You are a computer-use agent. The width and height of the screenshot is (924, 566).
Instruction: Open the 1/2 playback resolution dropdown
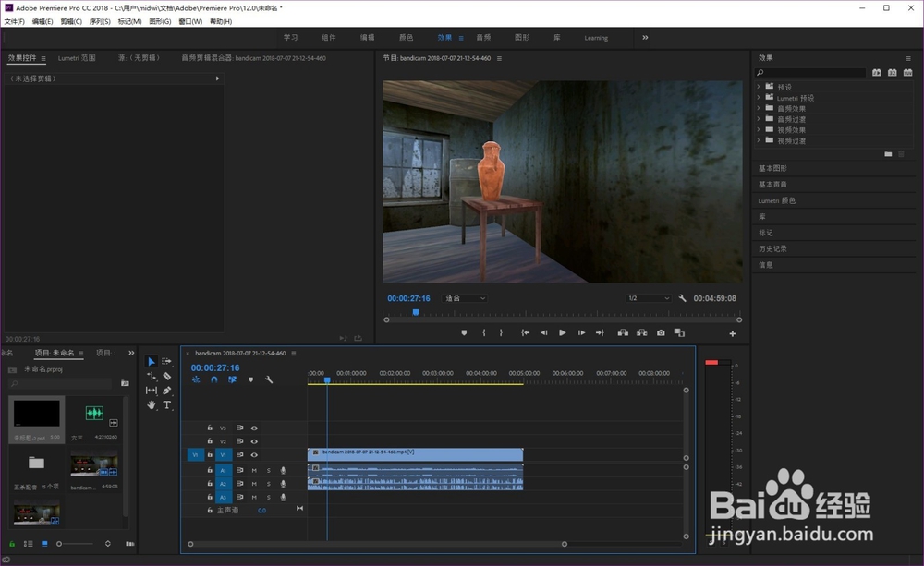coord(649,298)
